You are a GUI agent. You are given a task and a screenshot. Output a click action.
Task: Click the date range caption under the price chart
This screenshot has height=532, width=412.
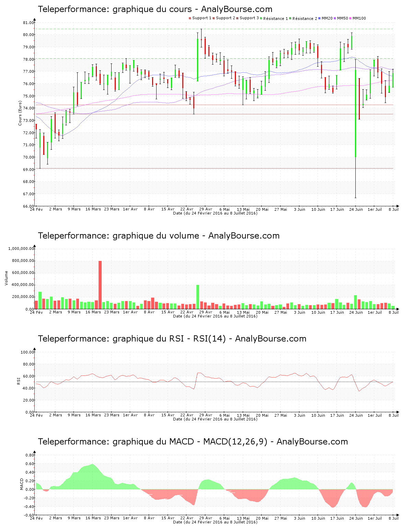click(215, 213)
